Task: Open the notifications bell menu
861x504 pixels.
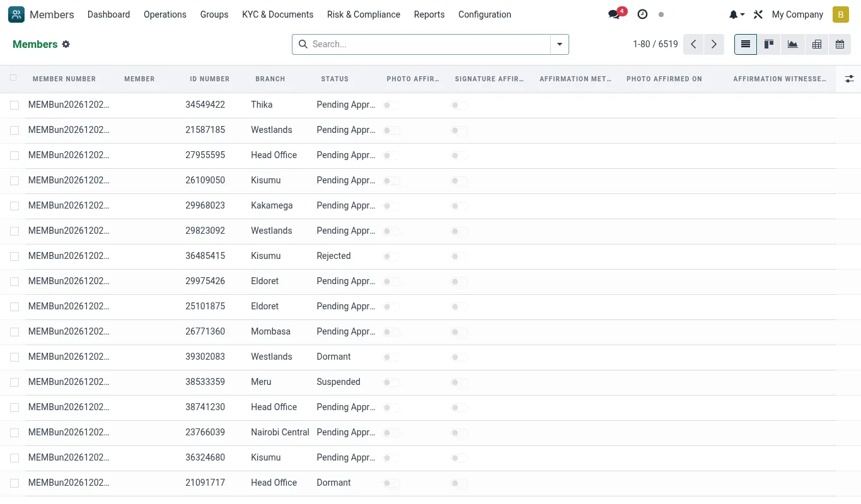Action: point(737,14)
